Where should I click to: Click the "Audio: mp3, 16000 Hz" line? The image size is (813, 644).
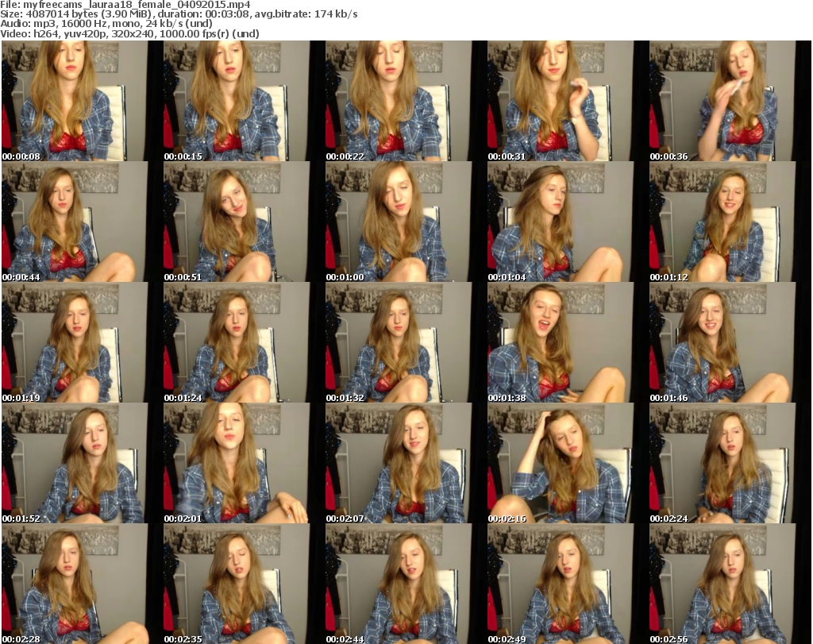coord(106,24)
